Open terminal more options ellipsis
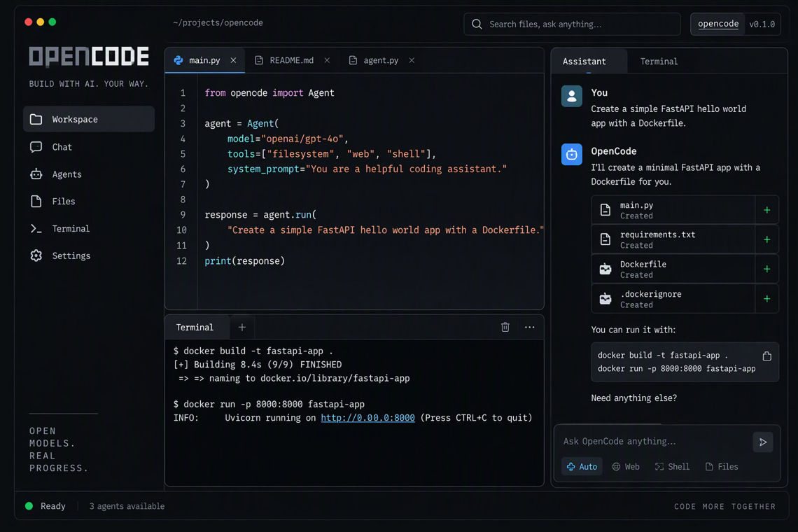798x532 pixels. click(529, 327)
